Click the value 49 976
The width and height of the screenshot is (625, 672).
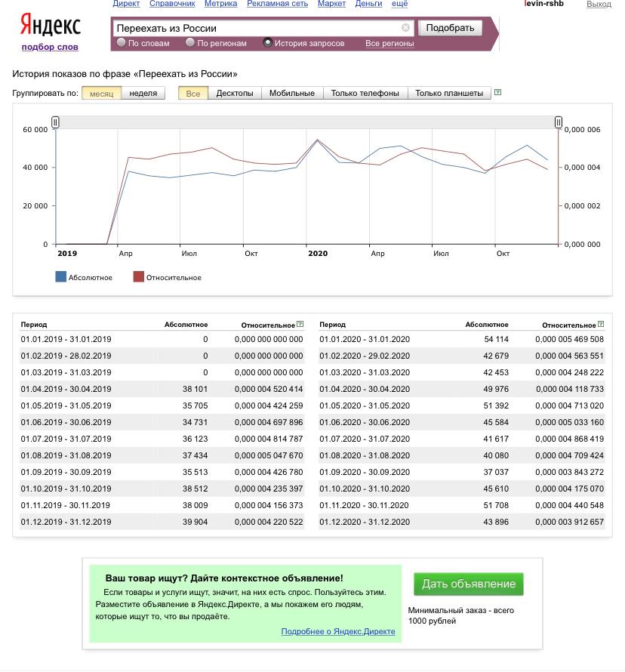(496, 389)
